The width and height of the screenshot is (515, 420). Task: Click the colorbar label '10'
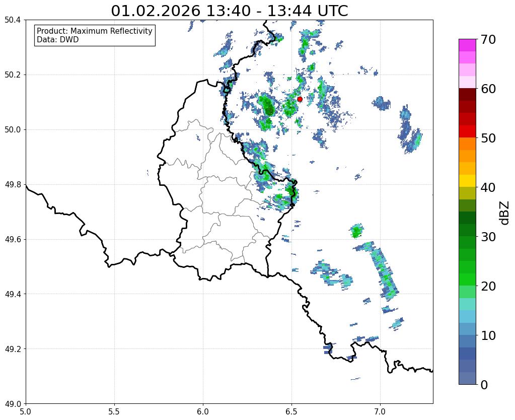tap(488, 335)
